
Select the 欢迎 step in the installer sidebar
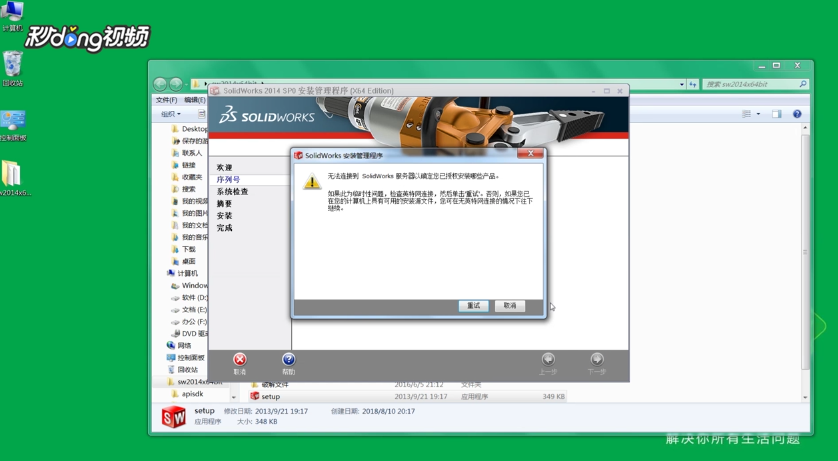[224, 168]
